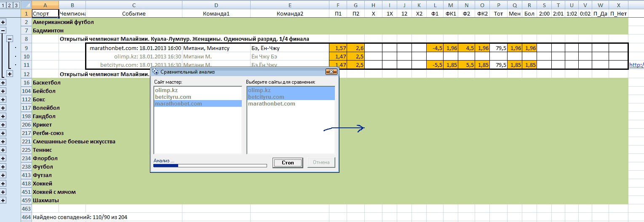Click the Теннис category row label
Image resolution: width=644 pixels, height=222 pixels.
(43, 150)
